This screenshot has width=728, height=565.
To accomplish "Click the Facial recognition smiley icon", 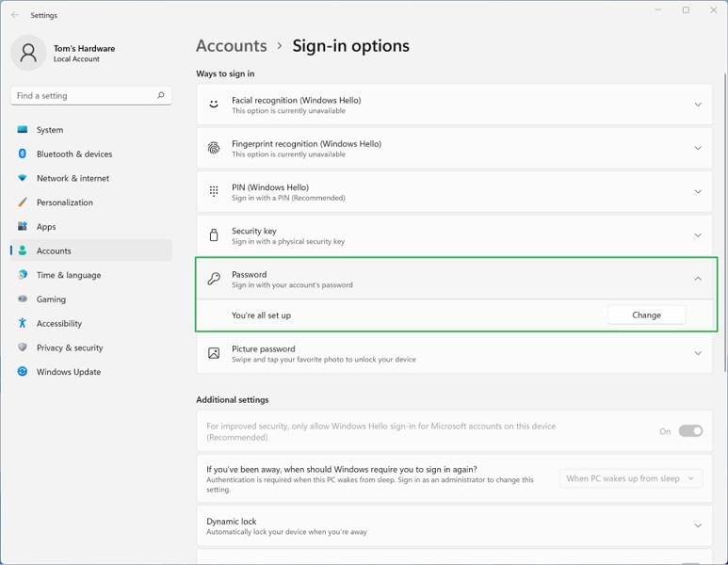I will (x=214, y=105).
